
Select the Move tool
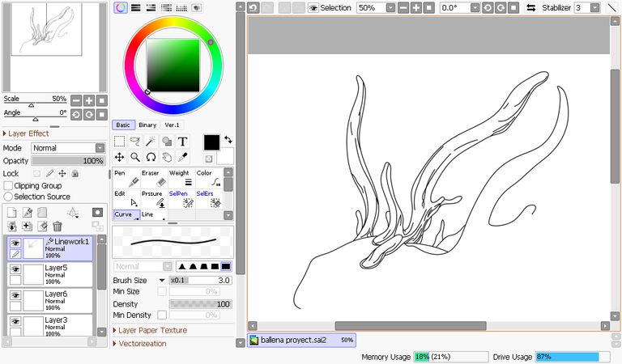pyautogui.click(x=119, y=157)
